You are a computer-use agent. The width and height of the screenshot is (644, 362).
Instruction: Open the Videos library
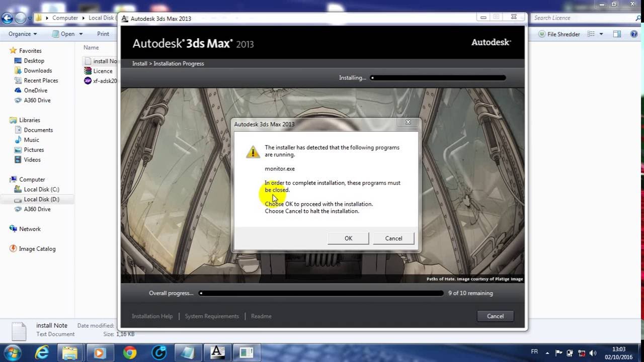point(32,160)
